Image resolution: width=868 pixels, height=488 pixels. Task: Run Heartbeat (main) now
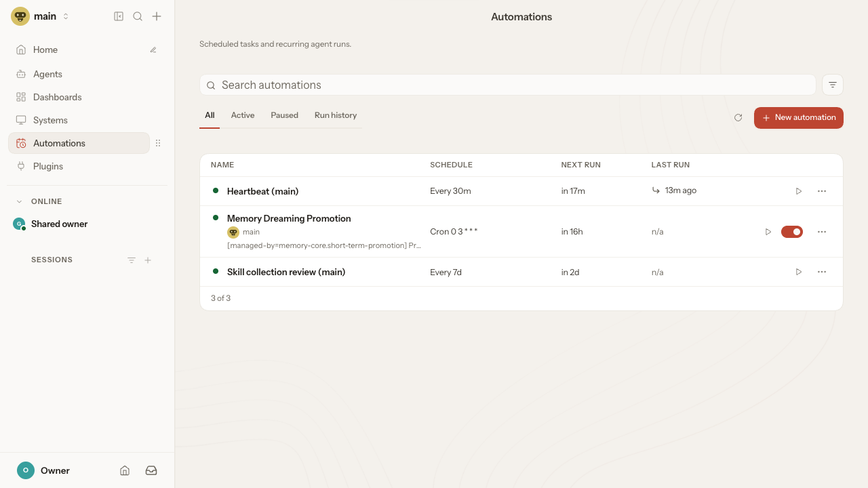coord(799,191)
